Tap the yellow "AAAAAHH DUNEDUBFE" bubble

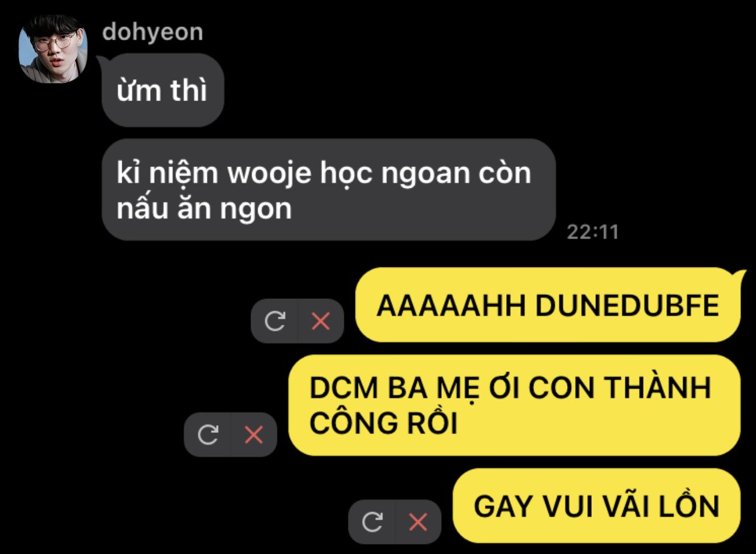[548, 305]
